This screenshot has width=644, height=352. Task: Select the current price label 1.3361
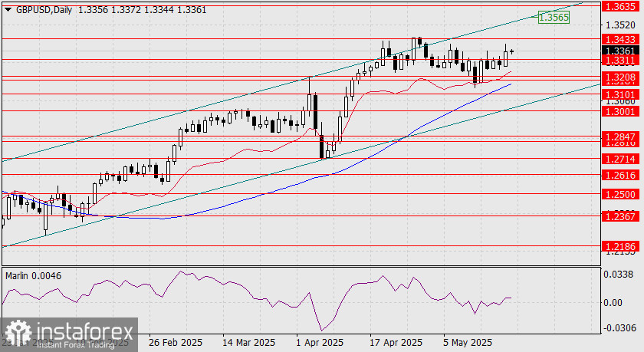pos(620,51)
